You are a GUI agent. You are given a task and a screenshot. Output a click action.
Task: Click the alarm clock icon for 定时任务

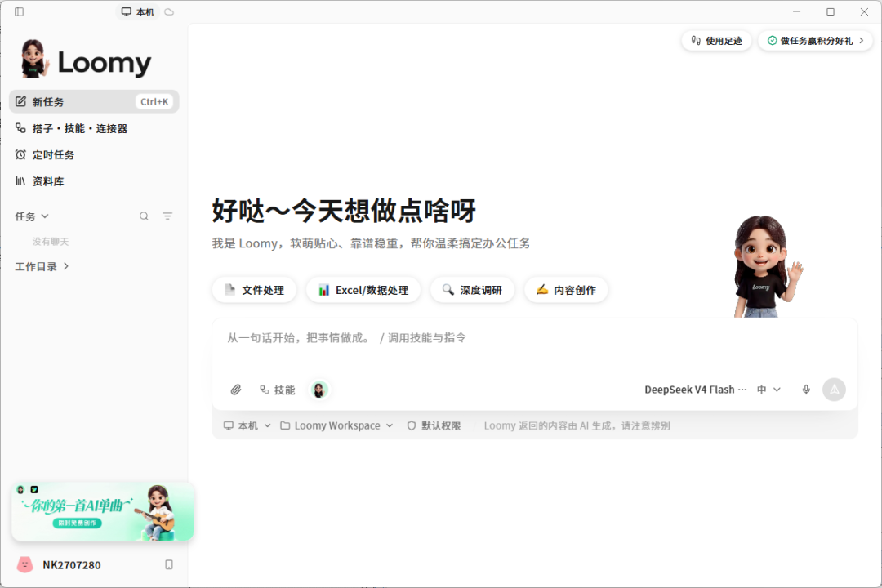pos(20,154)
